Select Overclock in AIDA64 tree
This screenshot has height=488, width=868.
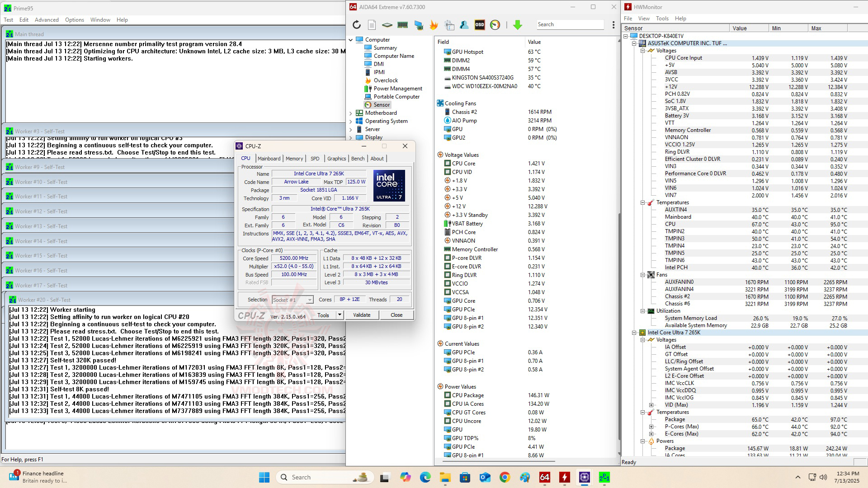(x=385, y=80)
